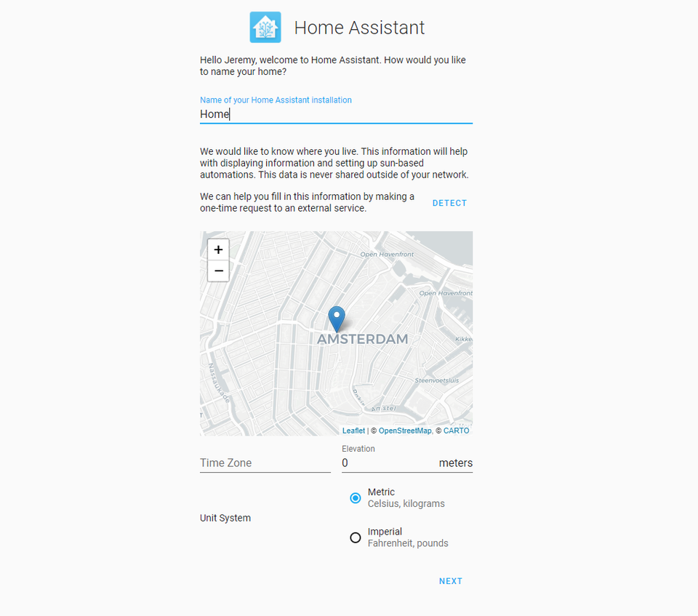This screenshot has width=698, height=616.
Task: Zoom in on the map with the plus icon
Action: (218, 249)
